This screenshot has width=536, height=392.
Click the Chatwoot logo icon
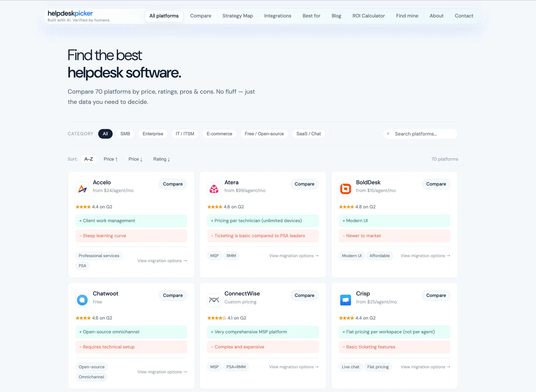82,300
